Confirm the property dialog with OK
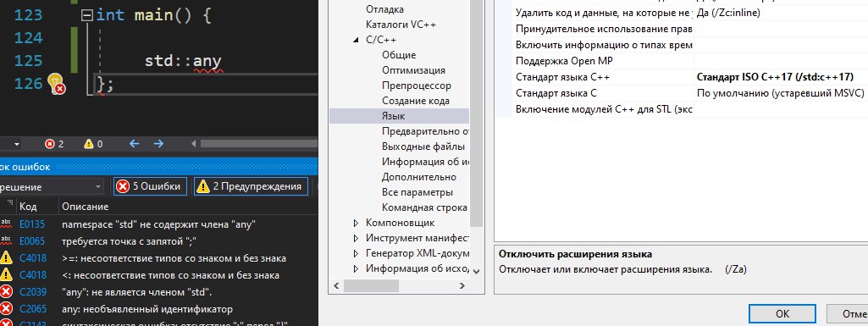Viewport: 868px width, 326px height. click(782, 313)
